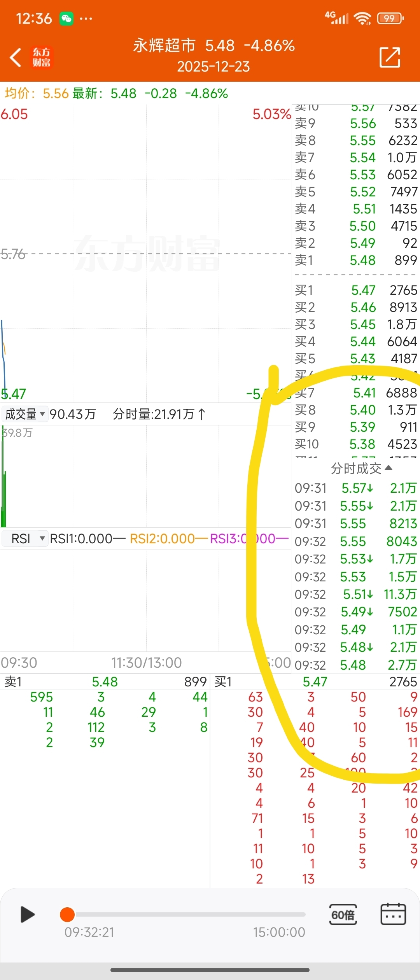
Task: Tap the 5.03% upper percent label
Action: [x=271, y=114]
